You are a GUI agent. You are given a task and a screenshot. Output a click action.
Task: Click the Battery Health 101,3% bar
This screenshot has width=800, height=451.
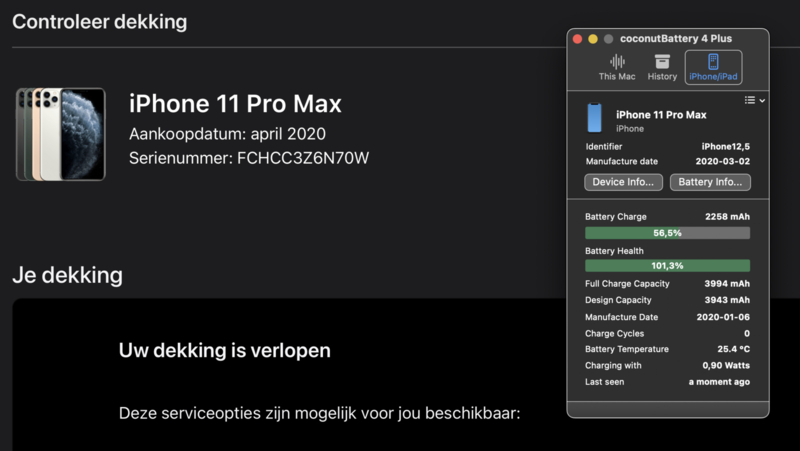click(x=667, y=266)
